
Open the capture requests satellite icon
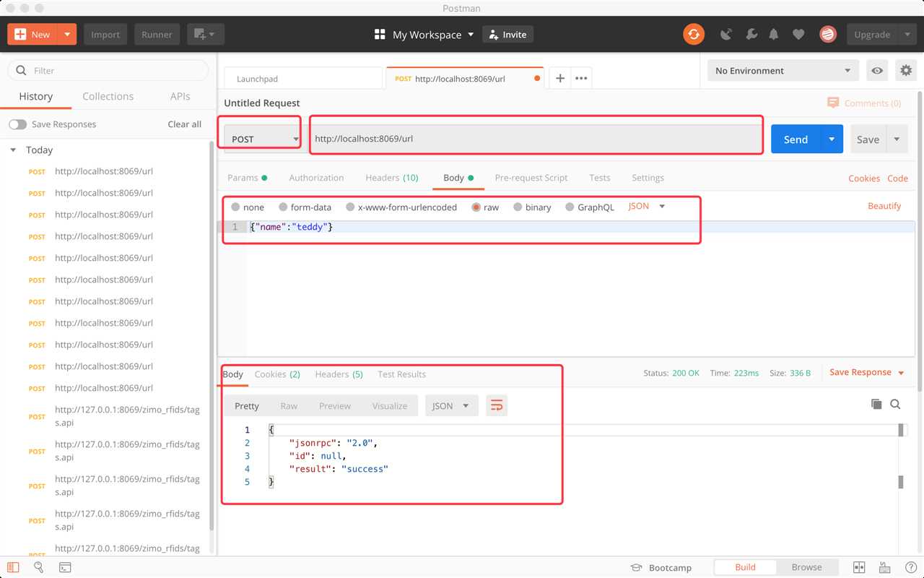[x=727, y=34]
